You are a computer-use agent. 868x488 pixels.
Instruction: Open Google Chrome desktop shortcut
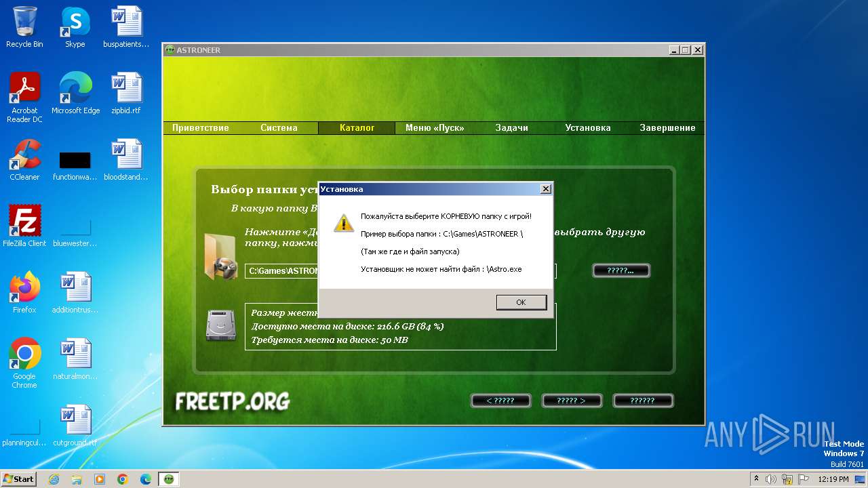pyautogui.click(x=24, y=363)
